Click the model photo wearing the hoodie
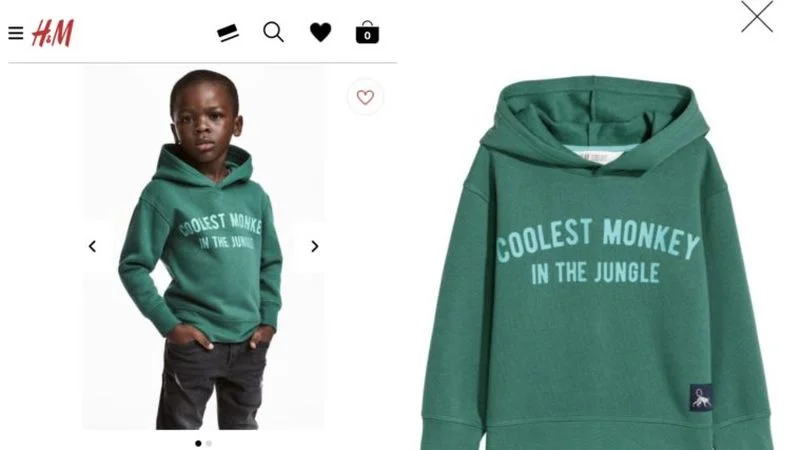Screen dimensions: 800x450 204,247
